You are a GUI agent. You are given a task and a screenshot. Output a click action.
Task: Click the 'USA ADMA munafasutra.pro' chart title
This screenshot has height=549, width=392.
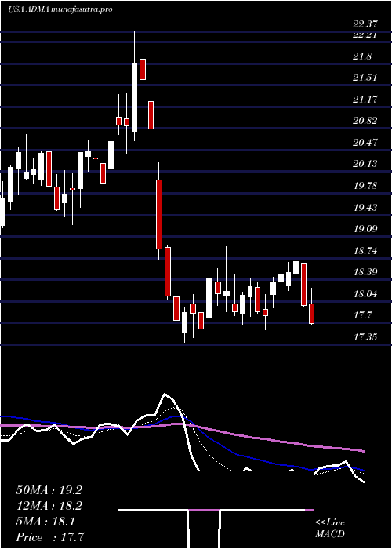pyautogui.click(x=60, y=9)
